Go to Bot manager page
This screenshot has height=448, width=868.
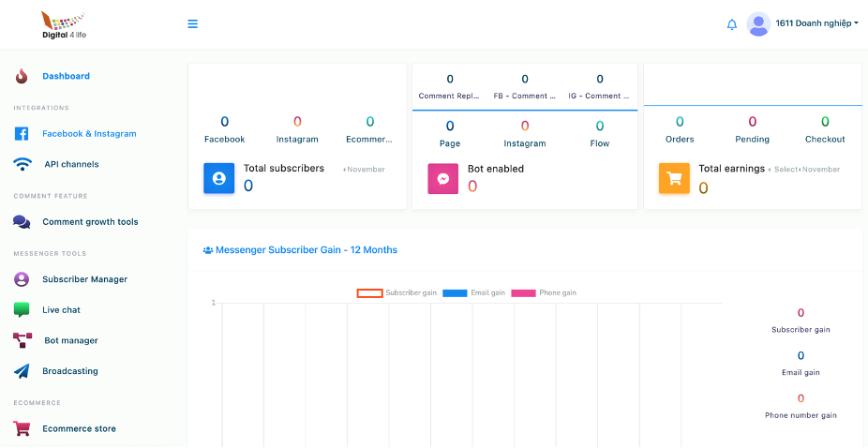click(71, 340)
